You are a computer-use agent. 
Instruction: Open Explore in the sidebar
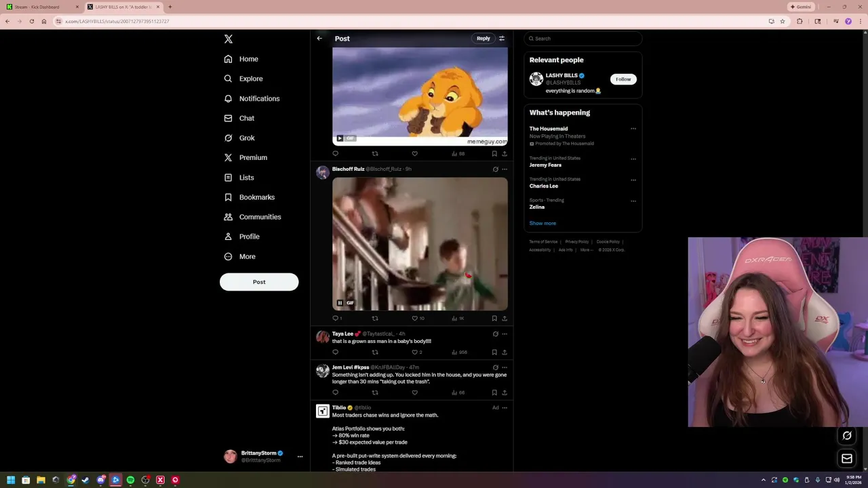[243, 79]
